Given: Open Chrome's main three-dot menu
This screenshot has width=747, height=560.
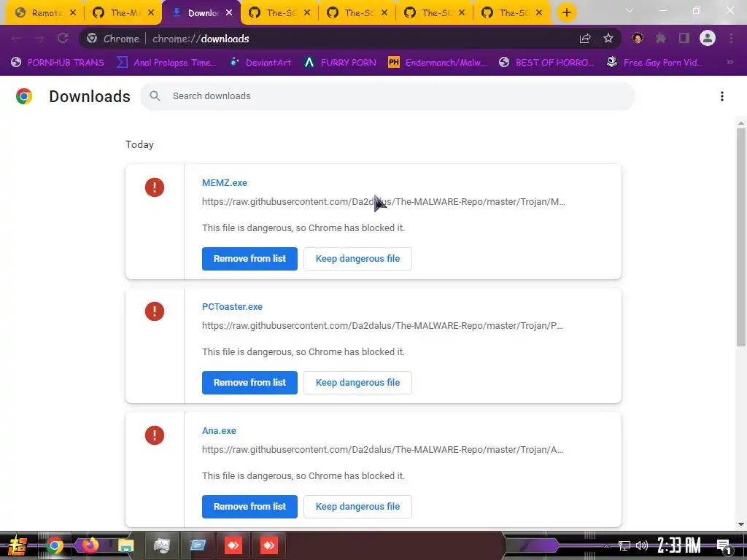Looking at the screenshot, I should pos(731,39).
